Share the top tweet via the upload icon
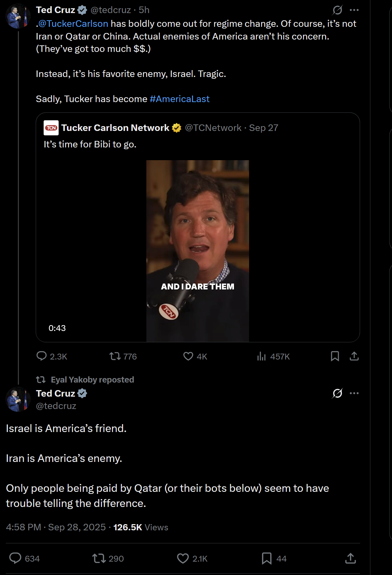Viewport: 392px width, 575px height. click(354, 356)
